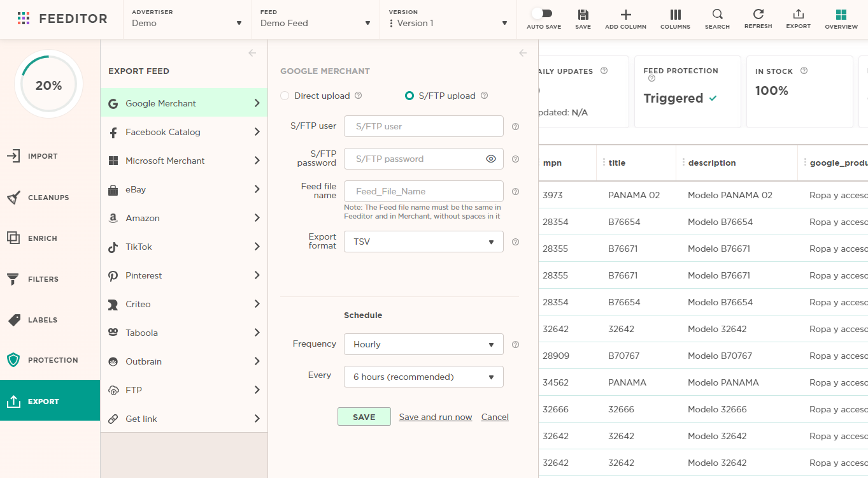Open Protection in left sidebar

pyautogui.click(x=50, y=360)
